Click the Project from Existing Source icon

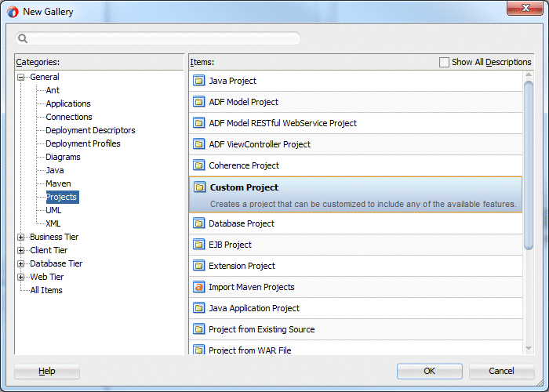(199, 329)
